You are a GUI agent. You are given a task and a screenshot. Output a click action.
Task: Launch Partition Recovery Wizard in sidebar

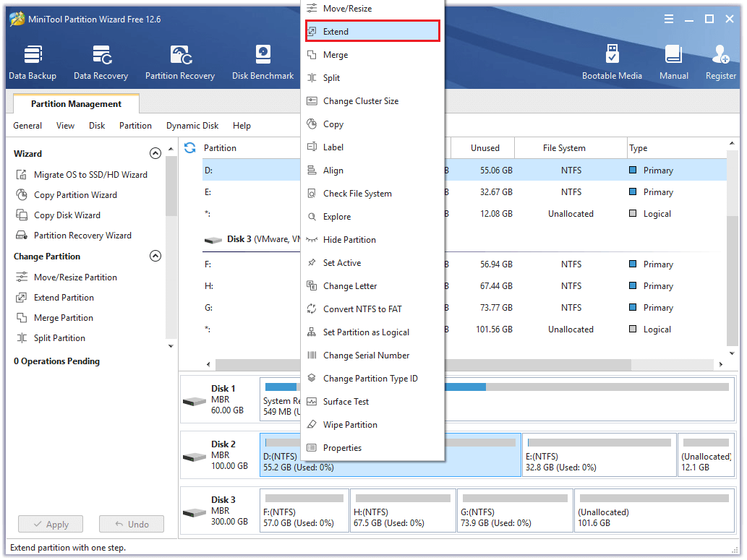(74, 236)
